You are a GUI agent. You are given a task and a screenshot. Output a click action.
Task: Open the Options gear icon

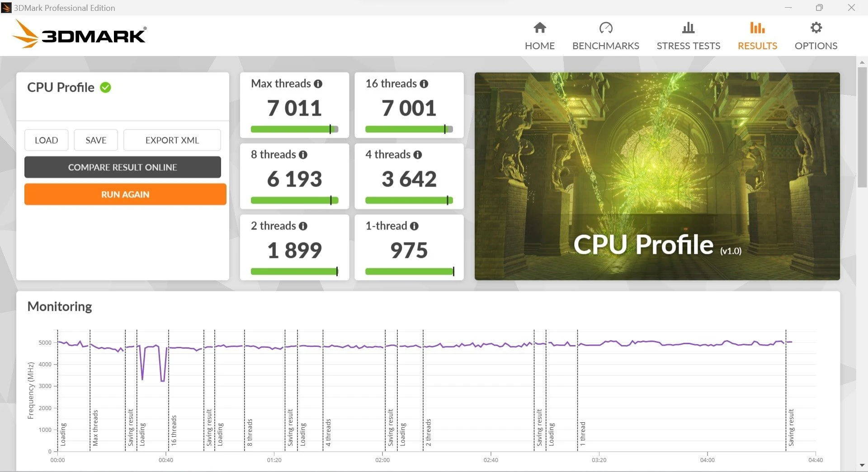pyautogui.click(x=816, y=28)
